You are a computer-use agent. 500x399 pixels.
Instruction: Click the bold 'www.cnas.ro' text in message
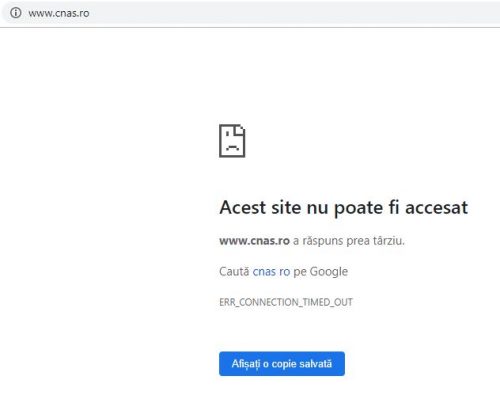coord(254,240)
